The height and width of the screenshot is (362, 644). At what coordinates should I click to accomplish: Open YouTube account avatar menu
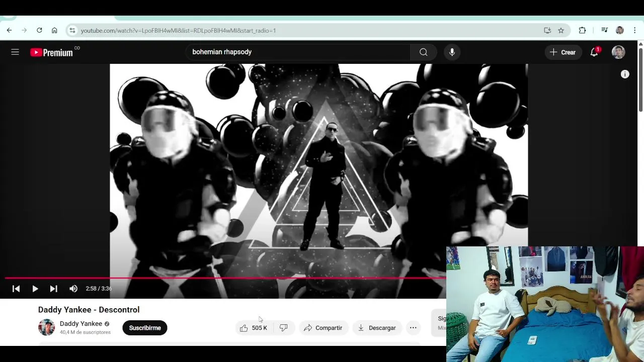click(618, 52)
